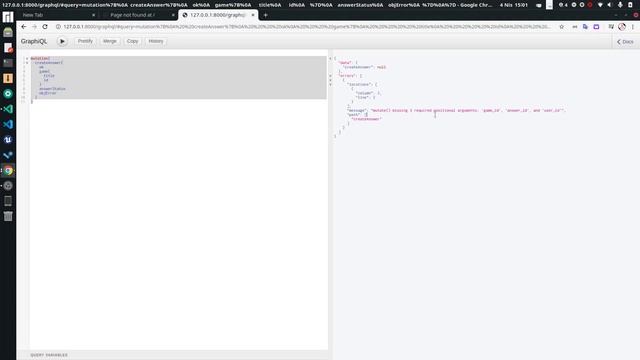Viewport: 640px width, 360px height.
Task: Open the clock showing 4 Nis 15:01
Action: click(x=513, y=5)
